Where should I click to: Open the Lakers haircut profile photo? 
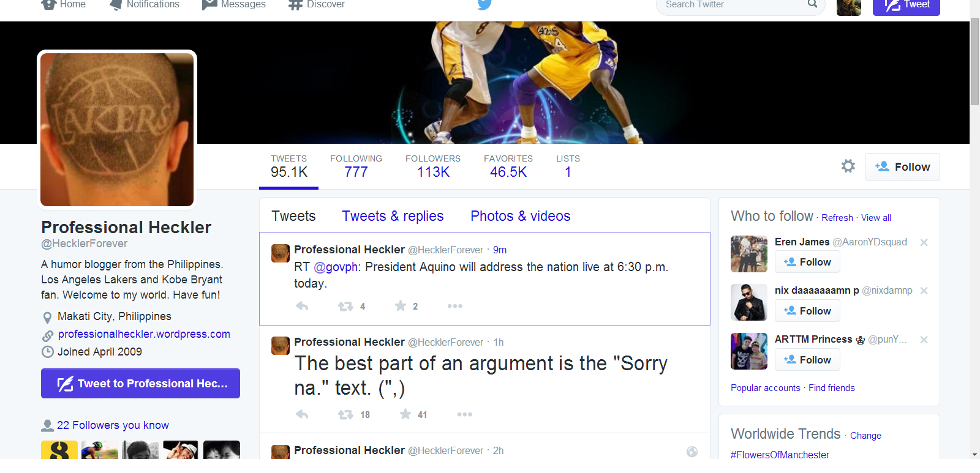pyautogui.click(x=117, y=129)
